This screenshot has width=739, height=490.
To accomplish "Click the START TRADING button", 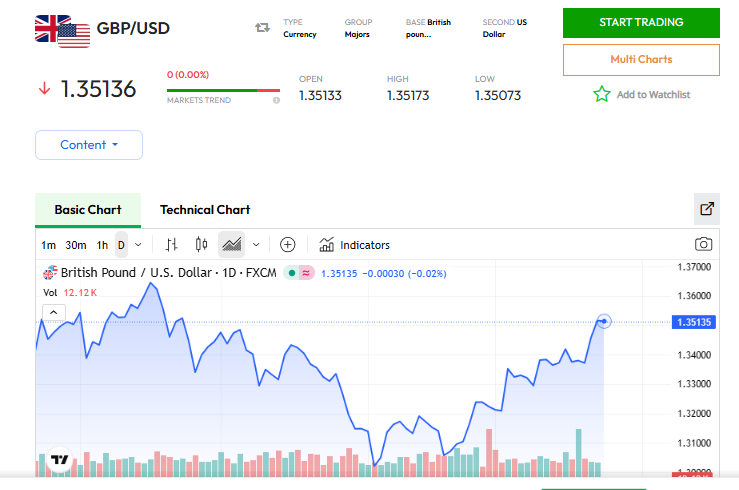I will pos(641,22).
